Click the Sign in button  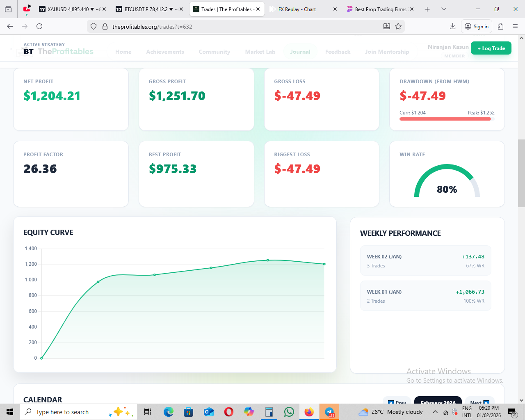[x=477, y=26]
